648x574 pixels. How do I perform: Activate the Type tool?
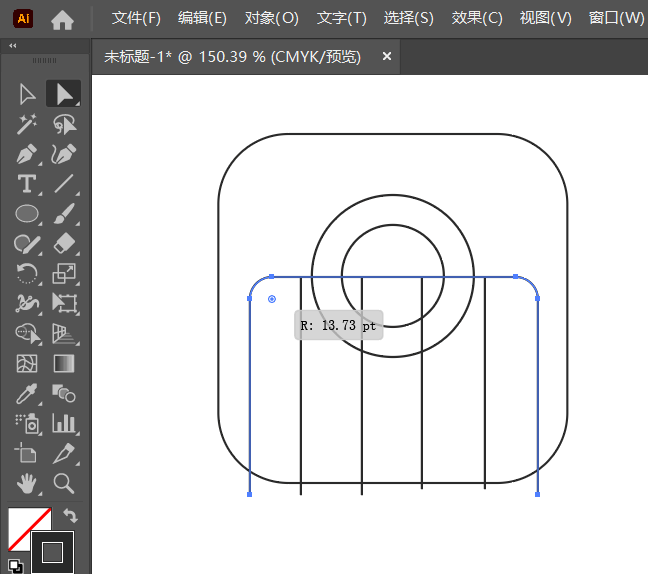pyautogui.click(x=27, y=184)
